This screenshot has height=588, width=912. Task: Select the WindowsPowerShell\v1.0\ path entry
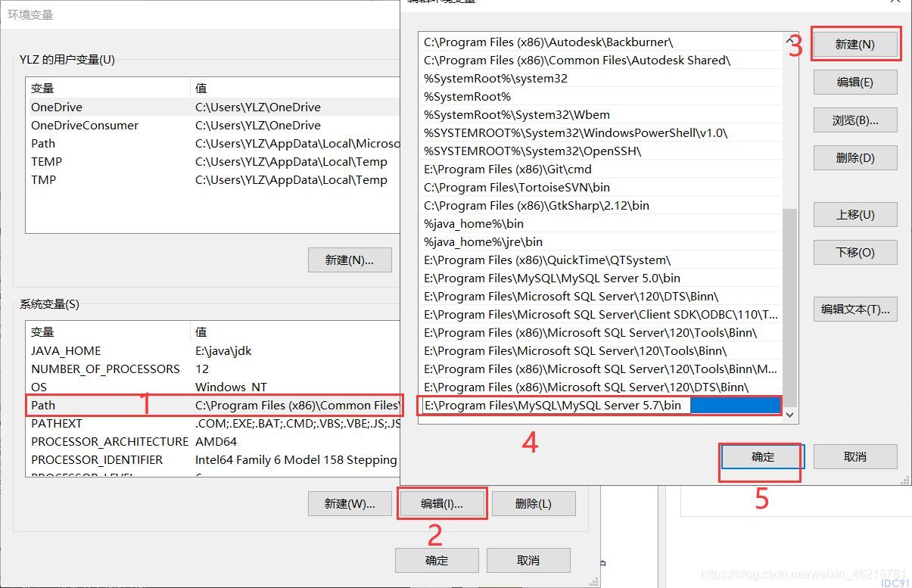601,133
